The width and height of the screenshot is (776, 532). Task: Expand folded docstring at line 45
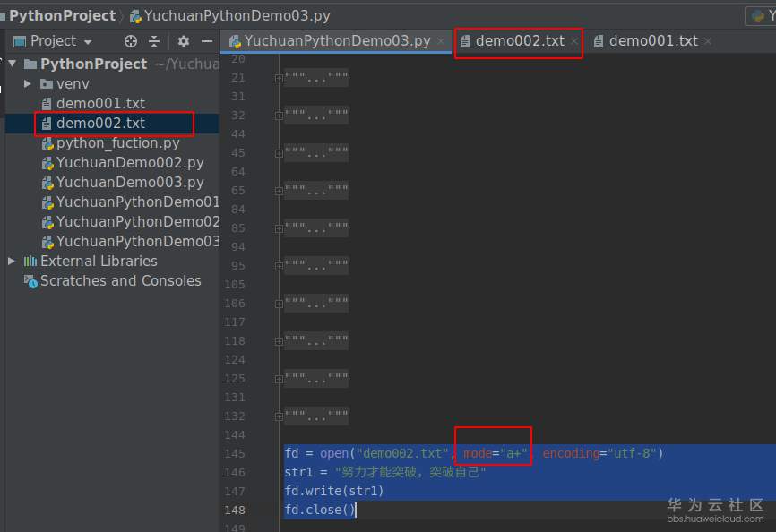click(x=279, y=153)
